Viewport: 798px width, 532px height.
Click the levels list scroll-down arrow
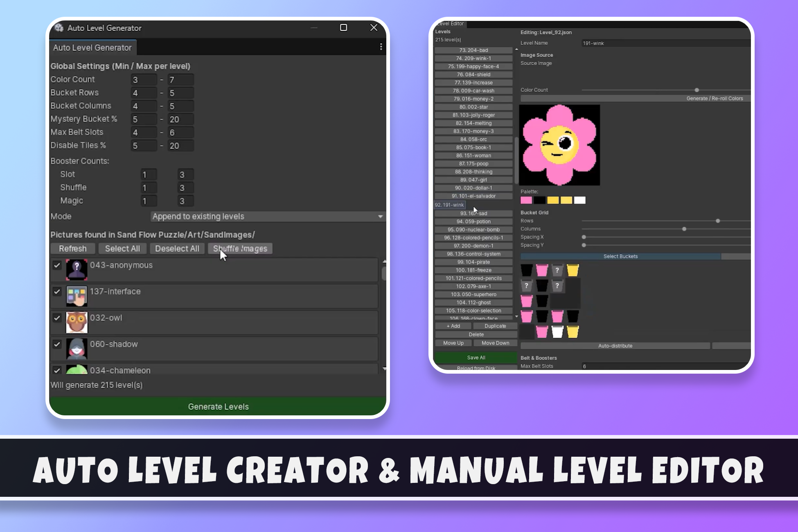516,317
